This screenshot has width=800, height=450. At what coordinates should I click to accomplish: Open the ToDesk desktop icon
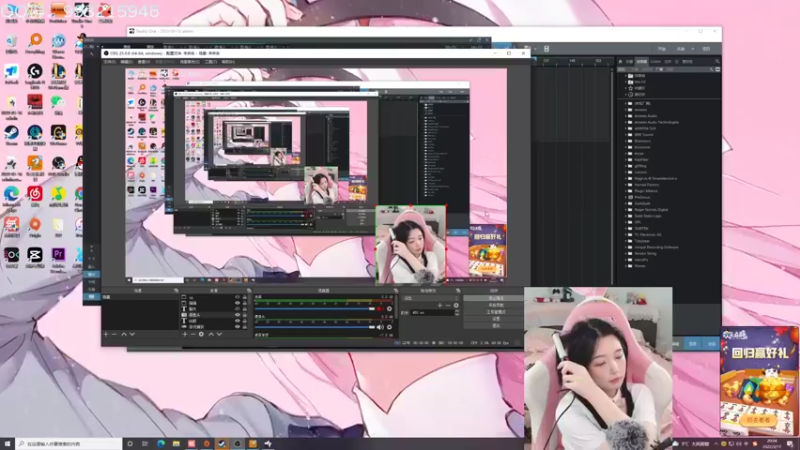click(11, 74)
